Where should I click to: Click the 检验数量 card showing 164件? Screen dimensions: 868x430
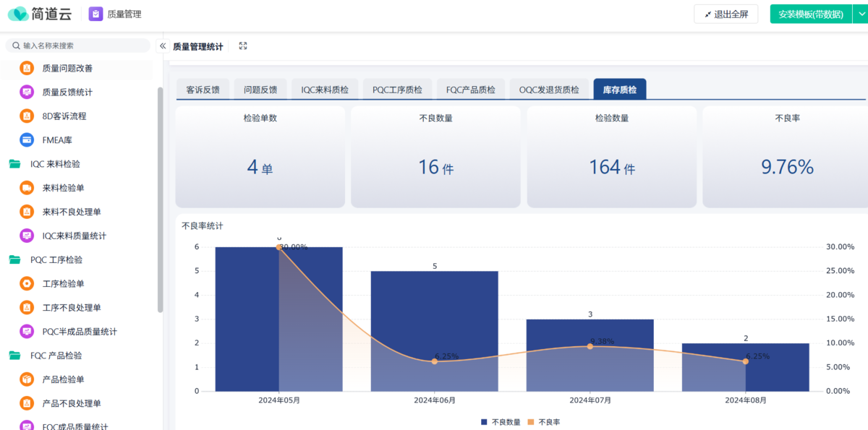[612, 157]
